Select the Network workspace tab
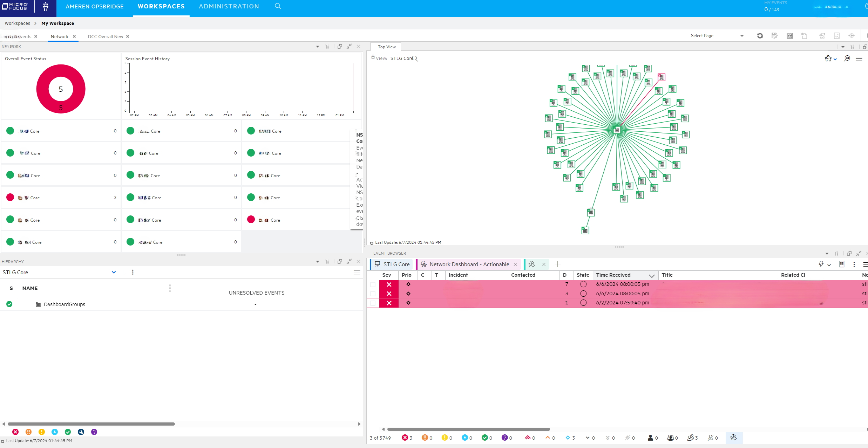The height and width of the screenshot is (448, 868). point(60,36)
